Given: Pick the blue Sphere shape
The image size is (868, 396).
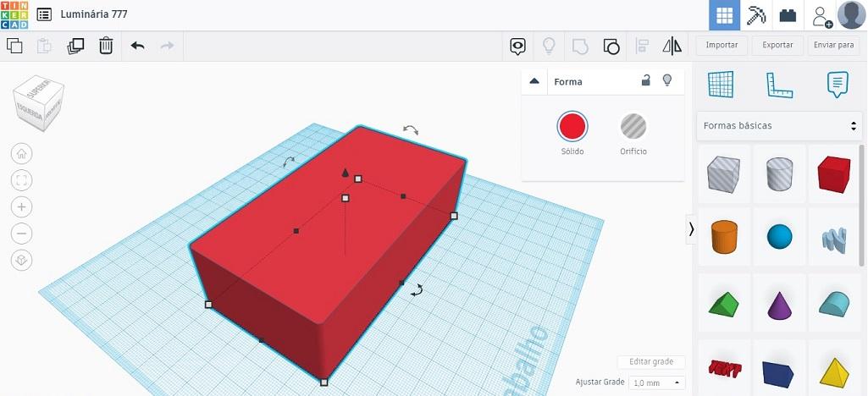Looking at the screenshot, I should click(x=779, y=237).
